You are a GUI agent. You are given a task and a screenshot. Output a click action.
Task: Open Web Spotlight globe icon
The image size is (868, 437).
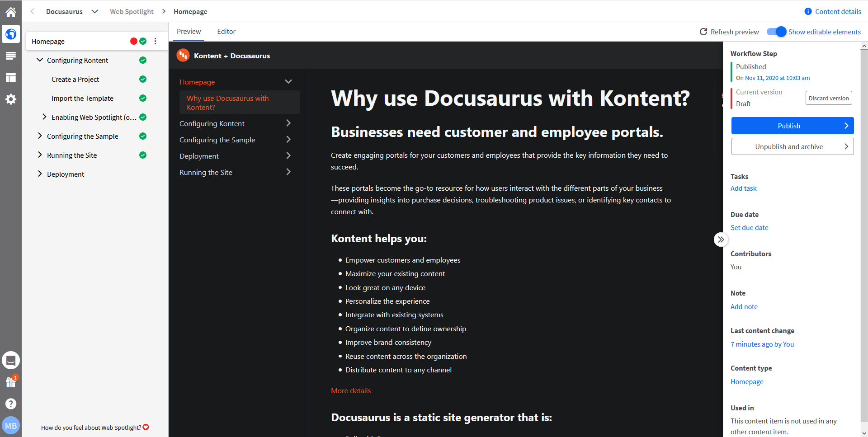point(11,34)
